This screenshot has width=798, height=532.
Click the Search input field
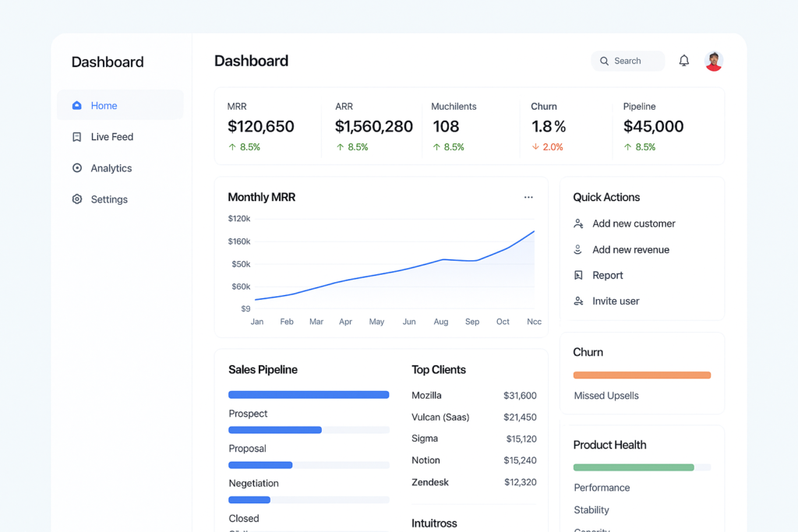[x=628, y=61]
